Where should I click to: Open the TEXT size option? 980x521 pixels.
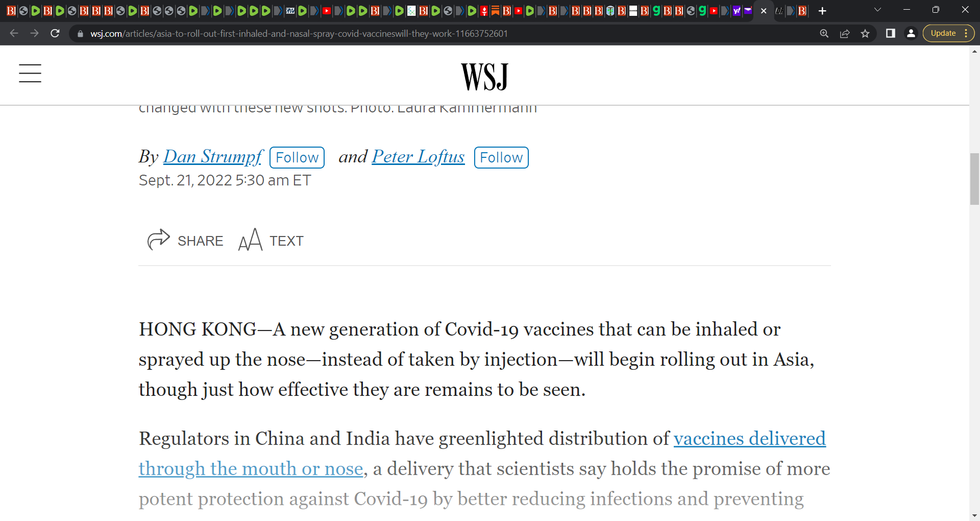[x=271, y=240]
